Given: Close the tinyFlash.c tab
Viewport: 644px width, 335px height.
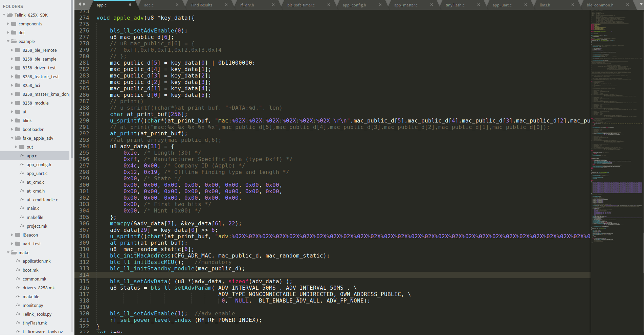Looking at the screenshot, I should [x=479, y=5].
